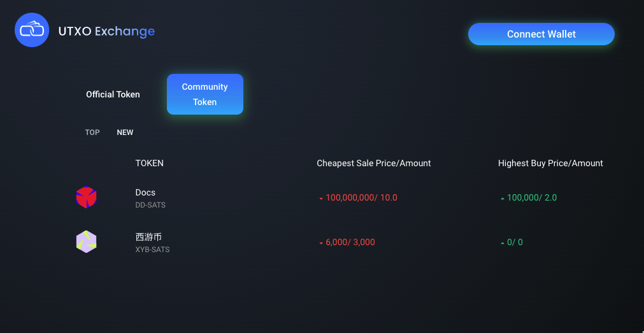Click the UTXO Exchange chain logo icon
644x333 pixels.
point(32,30)
